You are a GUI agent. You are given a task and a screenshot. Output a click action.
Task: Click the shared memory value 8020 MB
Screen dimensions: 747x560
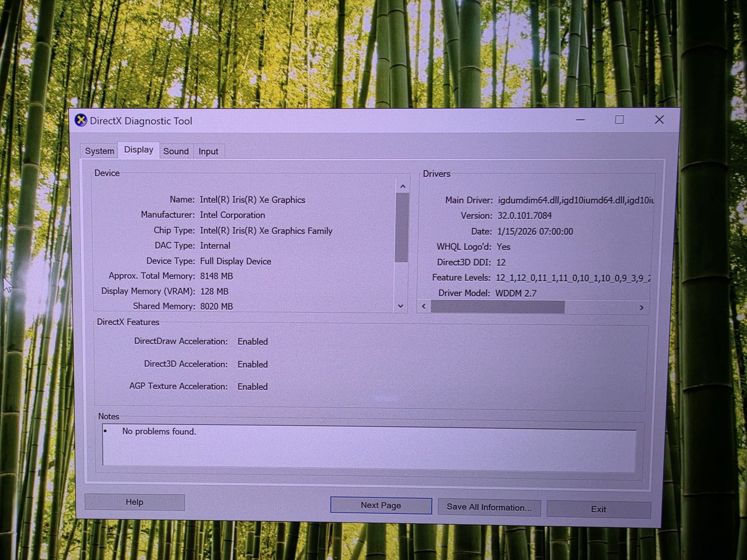[x=217, y=306]
